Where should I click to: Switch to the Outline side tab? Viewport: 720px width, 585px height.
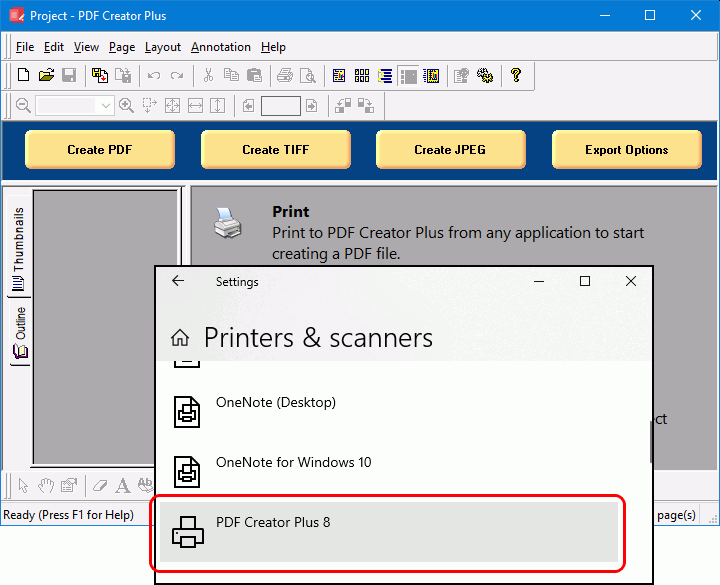20,332
